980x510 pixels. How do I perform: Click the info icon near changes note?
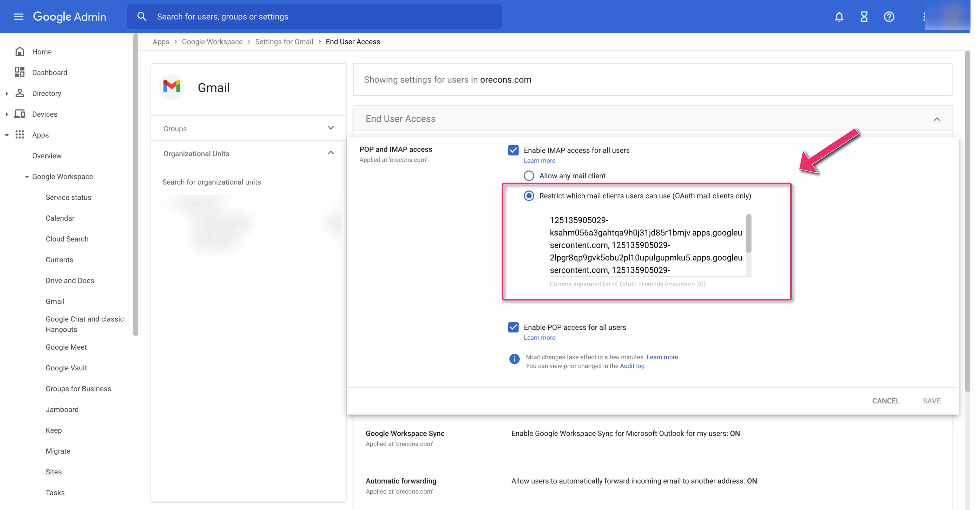click(514, 359)
